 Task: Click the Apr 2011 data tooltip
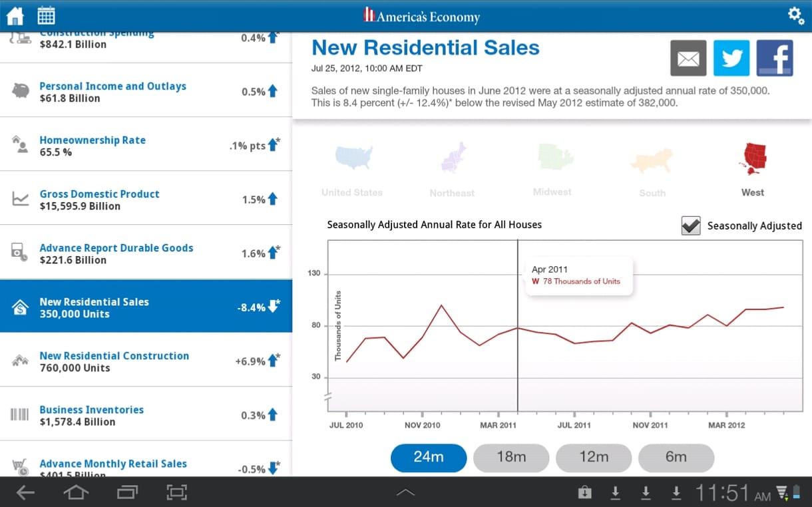click(578, 275)
